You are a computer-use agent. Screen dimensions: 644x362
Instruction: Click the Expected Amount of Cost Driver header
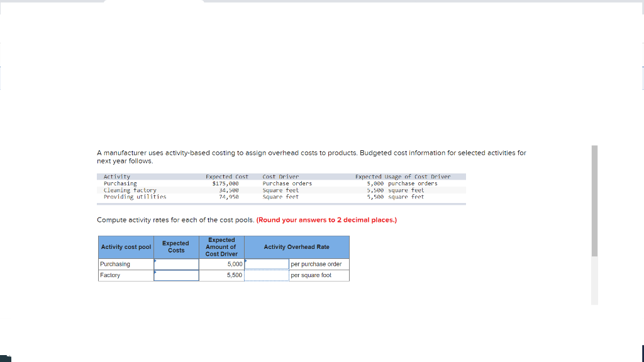click(221, 246)
